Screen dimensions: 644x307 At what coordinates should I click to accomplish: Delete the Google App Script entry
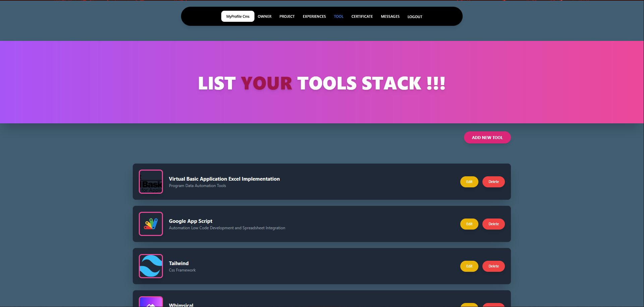coord(493,224)
